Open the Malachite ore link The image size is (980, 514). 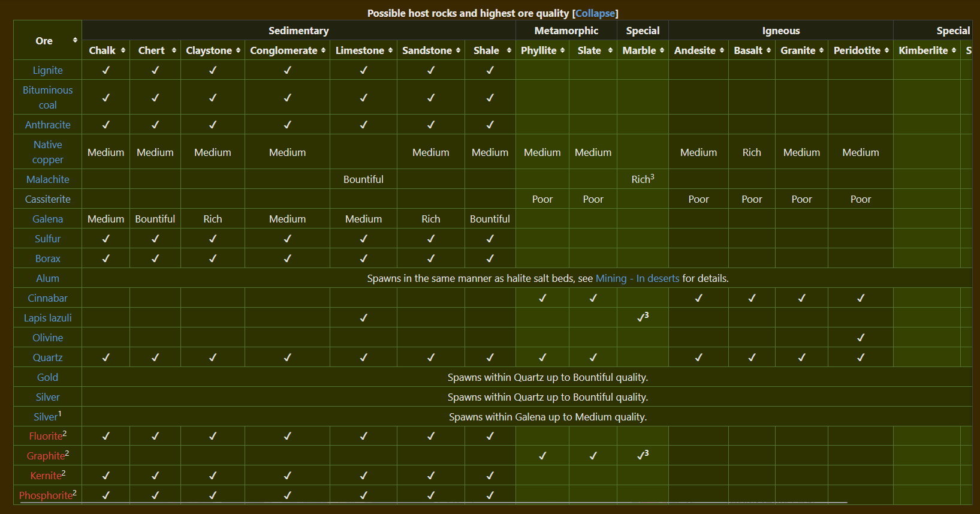coord(48,179)
